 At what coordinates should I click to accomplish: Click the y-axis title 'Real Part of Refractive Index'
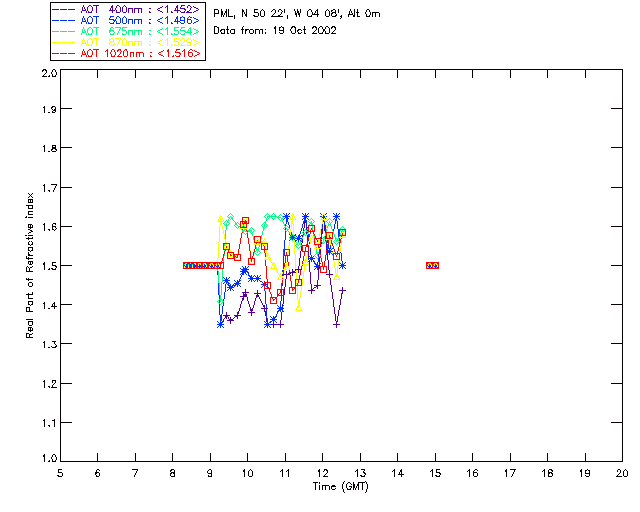[30, 265]
